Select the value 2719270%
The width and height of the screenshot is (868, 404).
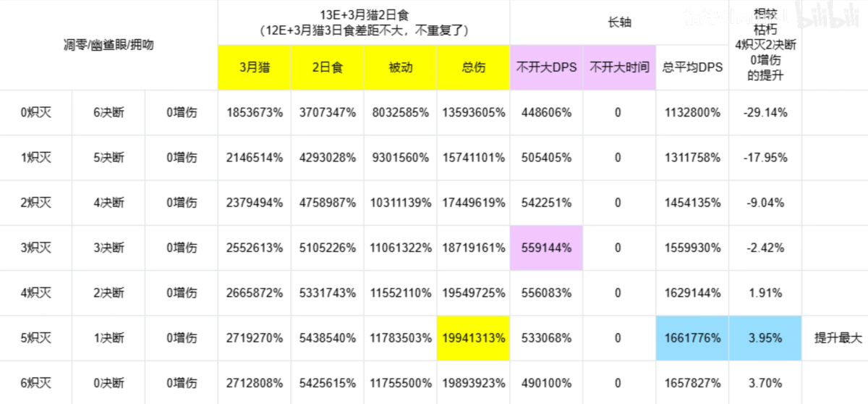255,337
